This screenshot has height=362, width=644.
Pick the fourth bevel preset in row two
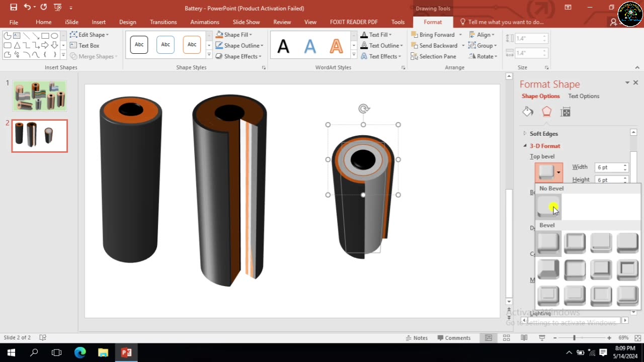click(627, 269)
